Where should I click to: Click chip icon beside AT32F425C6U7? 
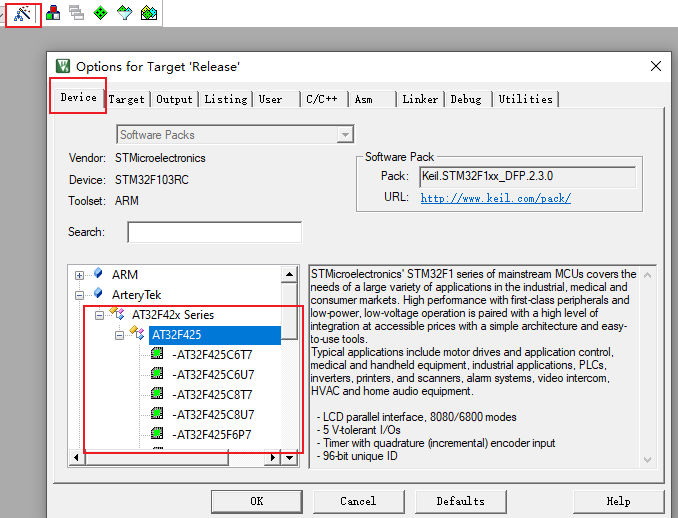(157, 374)
